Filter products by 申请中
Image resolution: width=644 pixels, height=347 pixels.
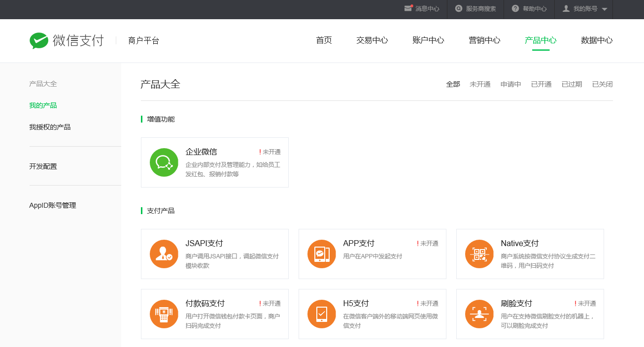510,84
